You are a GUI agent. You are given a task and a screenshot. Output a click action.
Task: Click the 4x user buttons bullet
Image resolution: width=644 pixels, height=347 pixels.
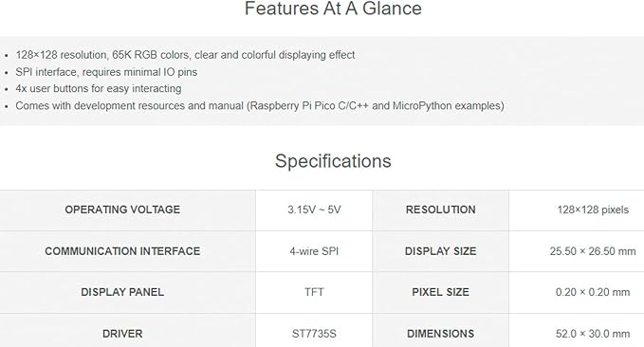(x=99, y=89)
